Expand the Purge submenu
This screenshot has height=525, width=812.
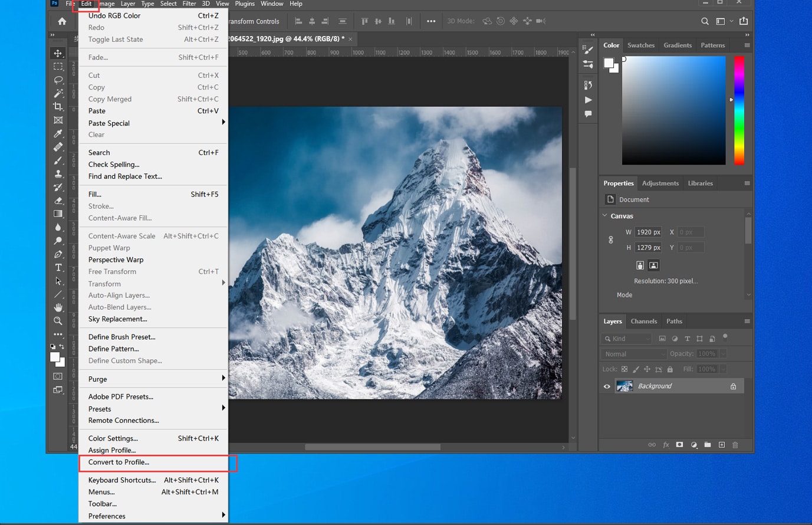point(153,379)
